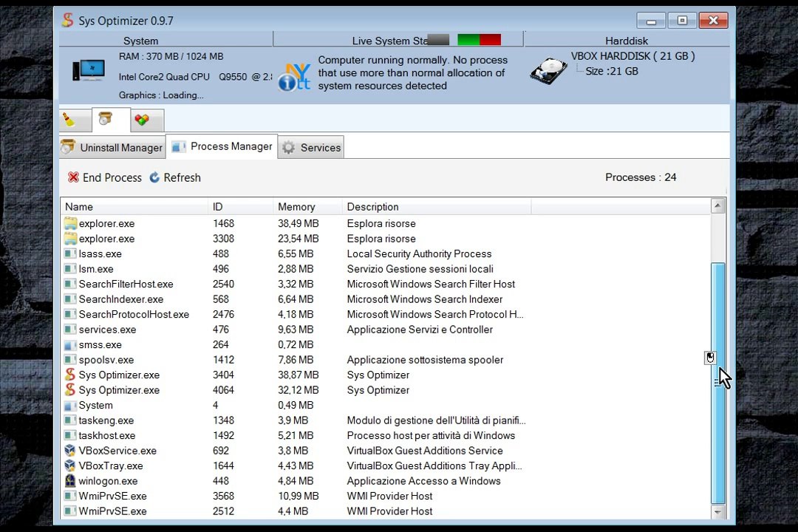Click memory value 10,99 MB

(x=299, y=496)
